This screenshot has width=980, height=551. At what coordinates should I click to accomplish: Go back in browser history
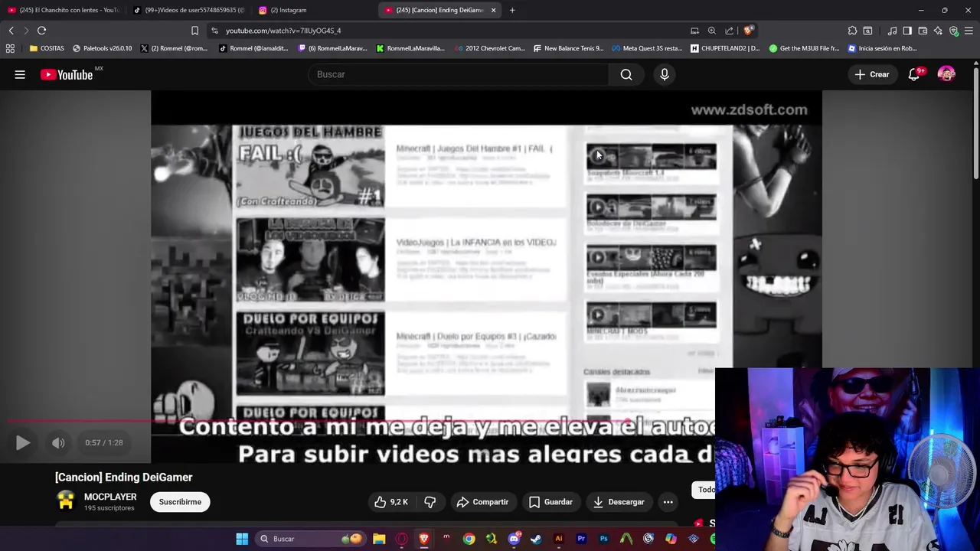(x=11, y=31)
